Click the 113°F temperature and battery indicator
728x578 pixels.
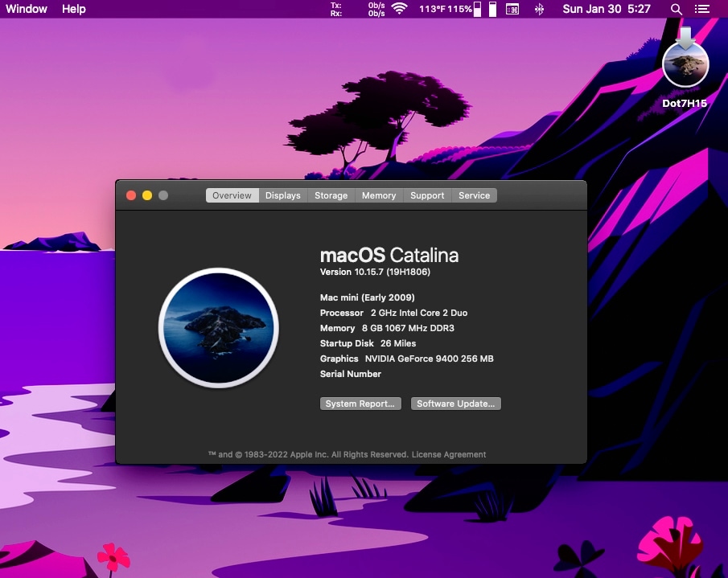[x=450, y=9]
